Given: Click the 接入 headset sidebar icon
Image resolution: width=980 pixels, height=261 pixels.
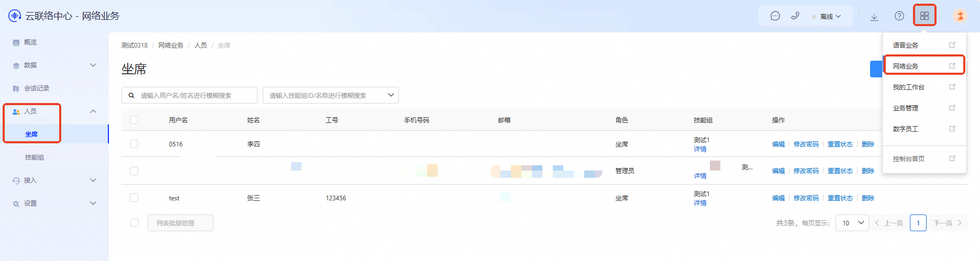Looking at the screenshot, I should click(16, 180).
